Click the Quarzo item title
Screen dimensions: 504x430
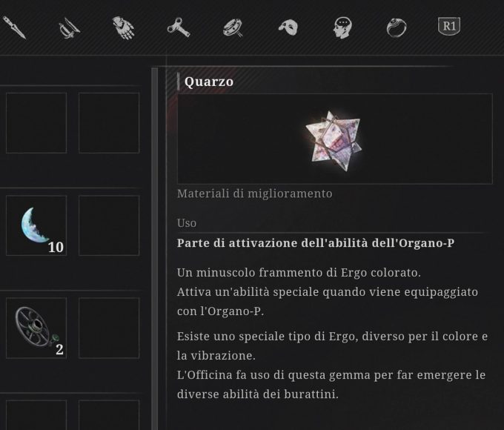pyautogui.click(x=209, y=82)
